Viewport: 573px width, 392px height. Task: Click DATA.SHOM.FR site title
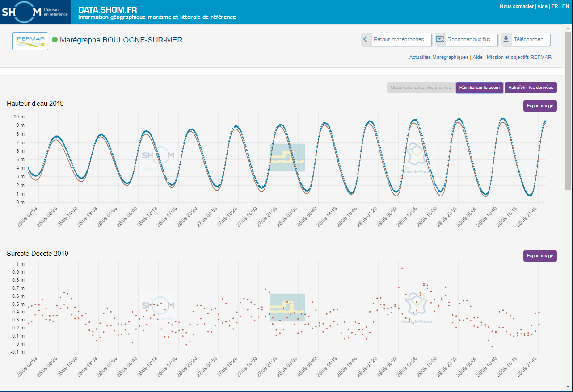[108, 9]
